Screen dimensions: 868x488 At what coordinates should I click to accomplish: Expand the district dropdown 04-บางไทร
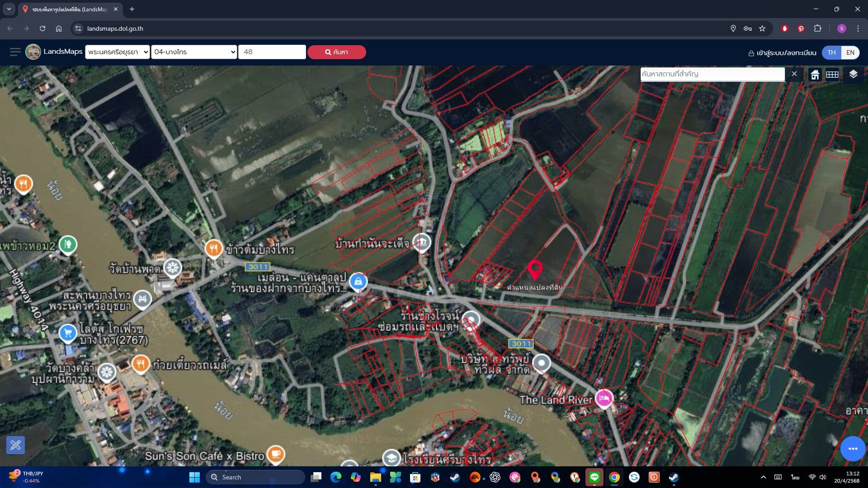click(x=194, y=52)
